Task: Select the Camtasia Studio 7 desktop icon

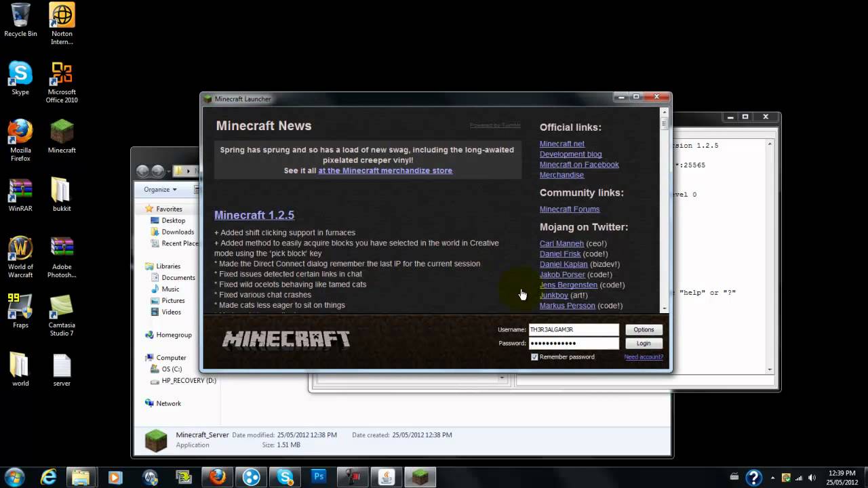Action: [62, 316]
